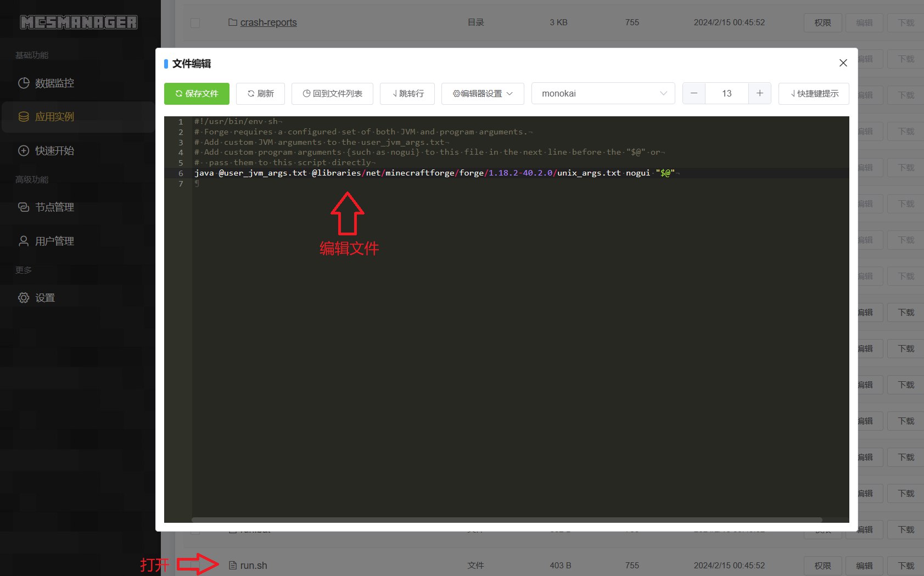
Task: Click the 用户管理 user icon
Action: pos(24,241)
